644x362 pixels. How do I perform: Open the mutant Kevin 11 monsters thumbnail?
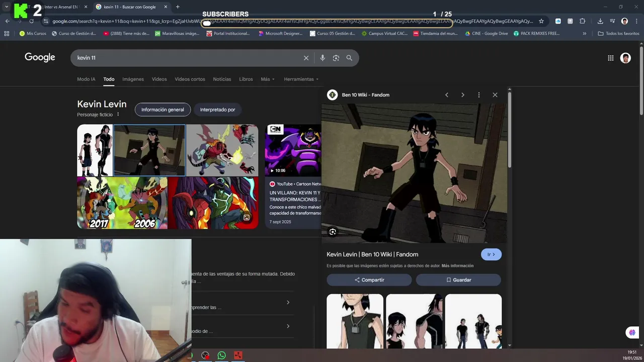(222, 150)
